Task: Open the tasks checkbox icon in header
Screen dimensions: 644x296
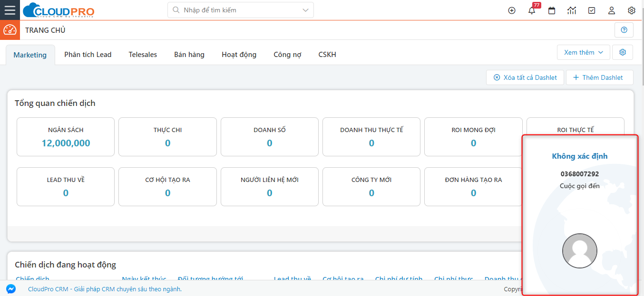Action: [592, 10]
